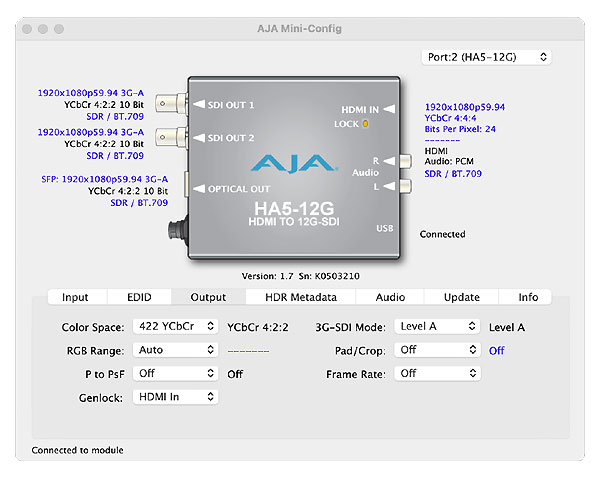The height and width of the screenshot is (478, 600).
Task: Click the Version: 1.7 Sn: K0503210 text
Action: point(300,276)
